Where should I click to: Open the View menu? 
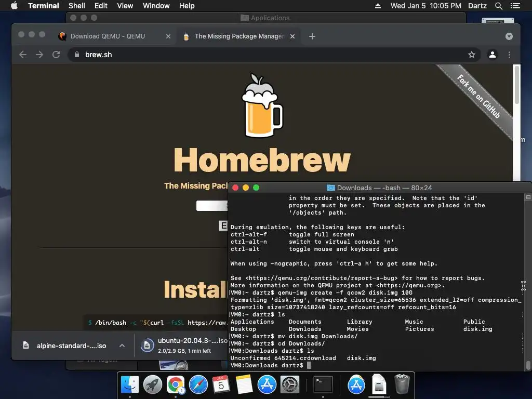(125, 6)
